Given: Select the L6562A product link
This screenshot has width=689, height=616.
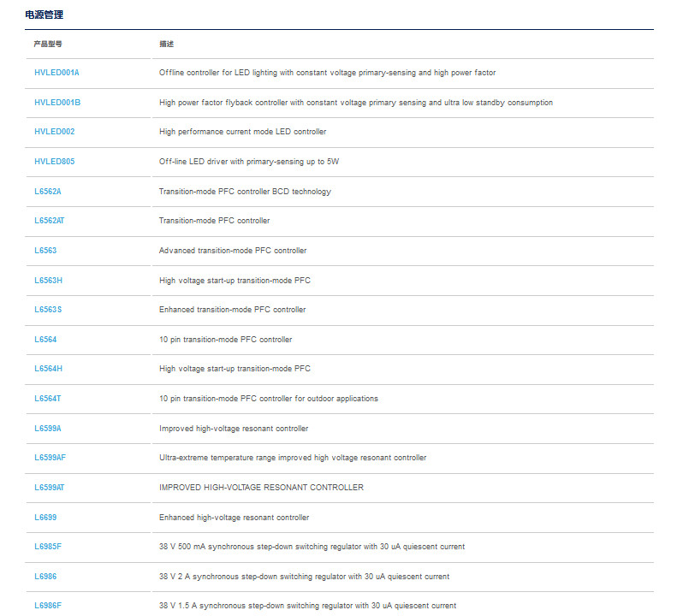Looking at the screenshot, I should point(48,191).
